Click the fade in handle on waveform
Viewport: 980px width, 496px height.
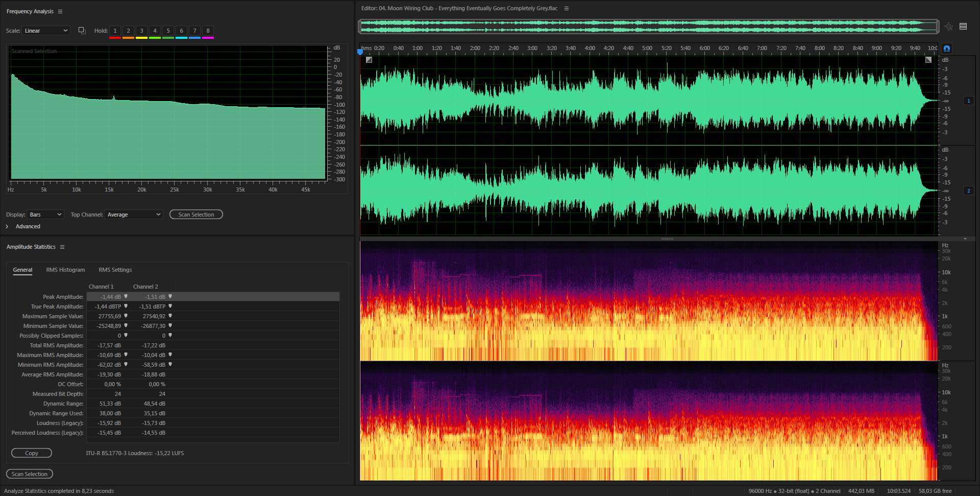pos(369,60)
